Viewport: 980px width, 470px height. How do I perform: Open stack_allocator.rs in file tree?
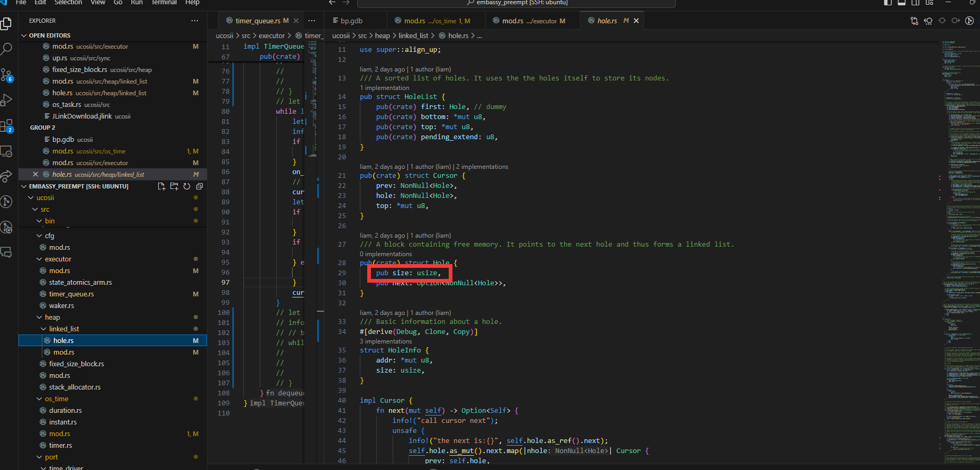click(113, 387)
